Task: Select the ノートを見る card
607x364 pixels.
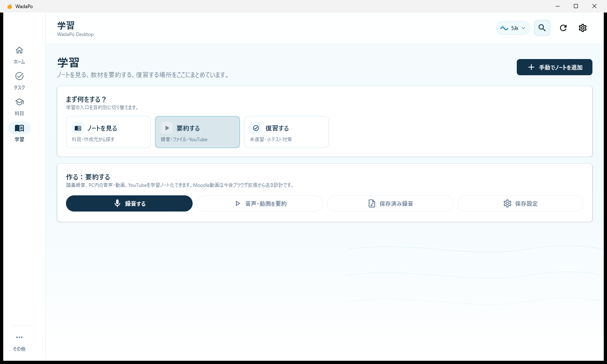Action: 108,132
